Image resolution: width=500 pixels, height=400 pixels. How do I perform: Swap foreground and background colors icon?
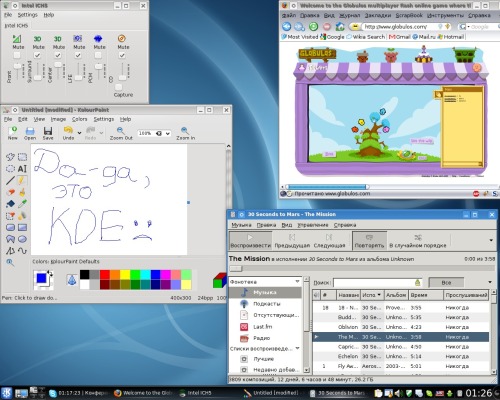[x=50, y=273]
